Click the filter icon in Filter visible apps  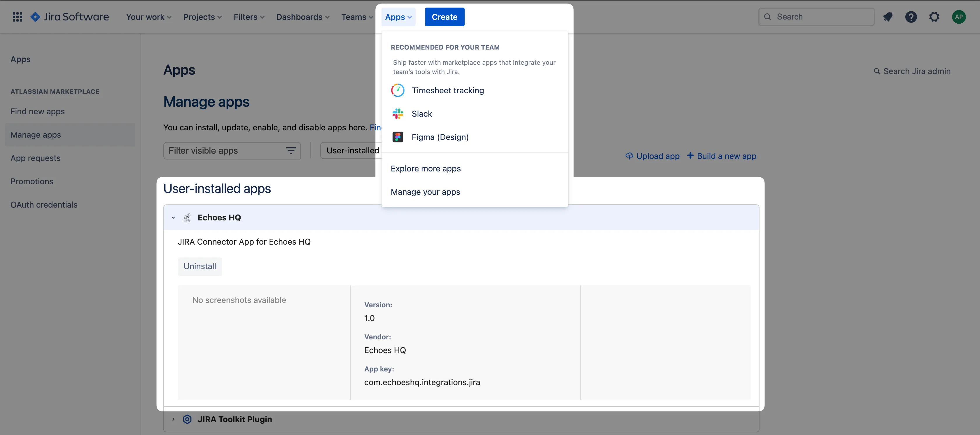[291, 150]
